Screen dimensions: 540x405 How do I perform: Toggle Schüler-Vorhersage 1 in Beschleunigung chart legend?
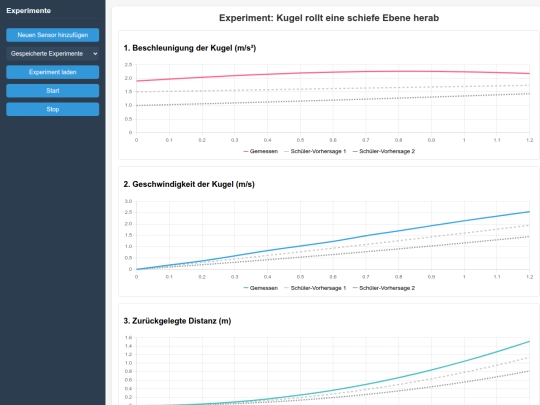[315, 151]
